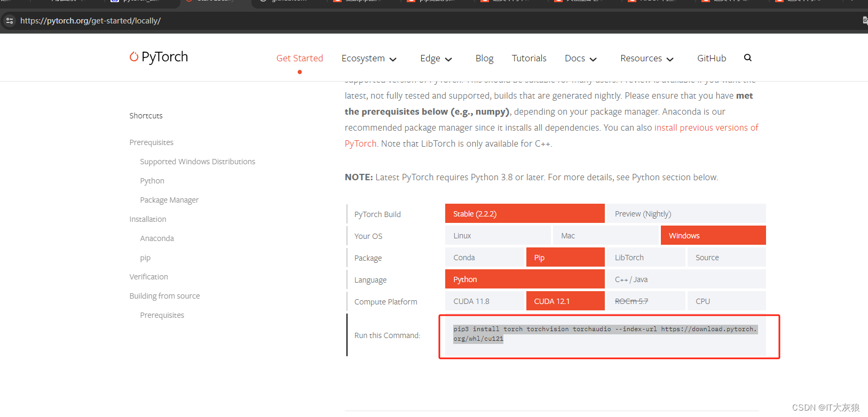The width and height of the screenshot is (868, 417).
Task: Expand the Resources dropdown menu
Action: coord(647,59)
